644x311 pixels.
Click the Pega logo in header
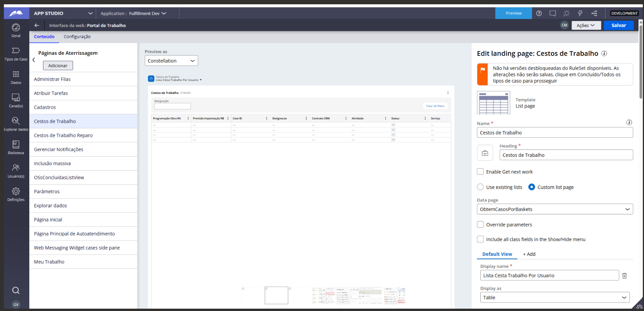click(16, 13)
